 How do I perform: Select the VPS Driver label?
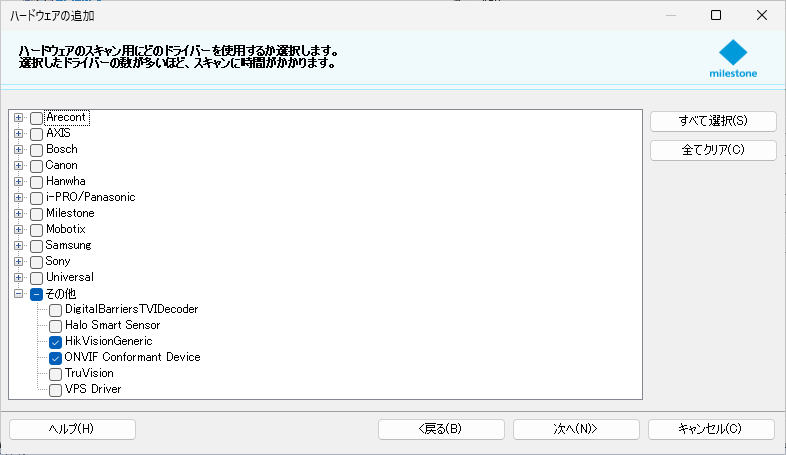click(x=93, y=389)
